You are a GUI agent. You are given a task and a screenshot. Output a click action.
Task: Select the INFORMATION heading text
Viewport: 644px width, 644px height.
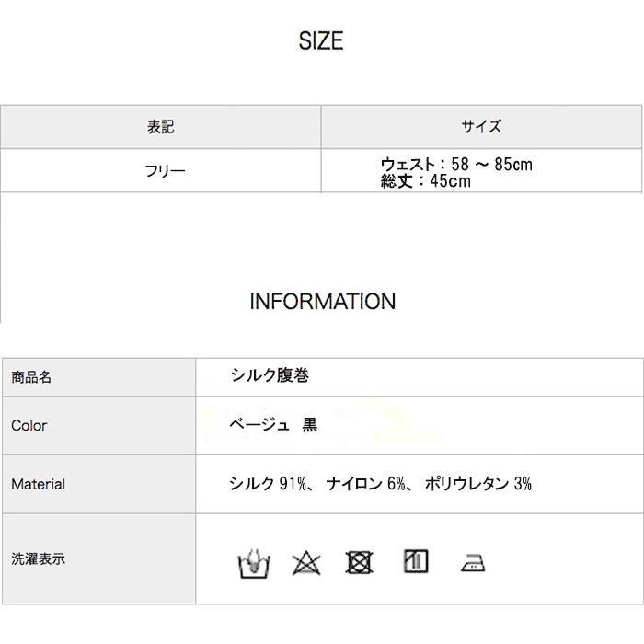(323, 301)
